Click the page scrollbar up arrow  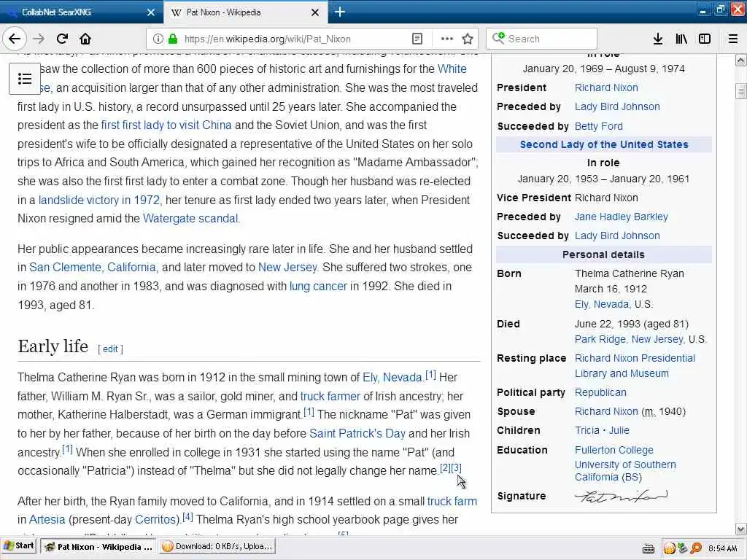pos(741,60)
